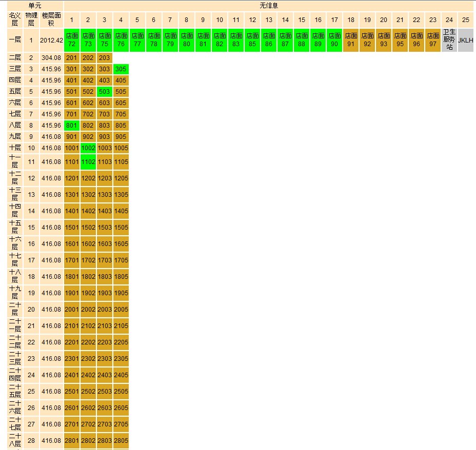Click the 无信息 header cell
The height and width of the screenshot is (450, 476).
pos(269,6)
